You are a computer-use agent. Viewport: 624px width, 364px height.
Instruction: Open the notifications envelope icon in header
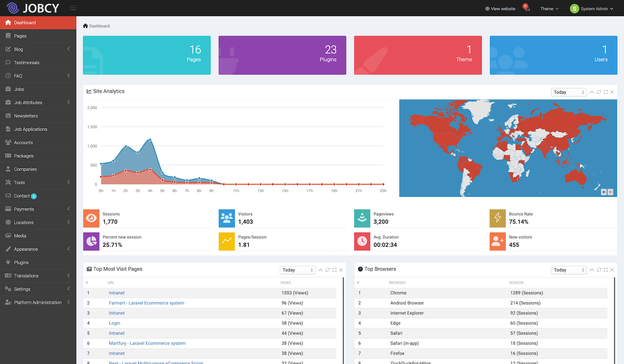pyautogui.click(x=527, y=9)
